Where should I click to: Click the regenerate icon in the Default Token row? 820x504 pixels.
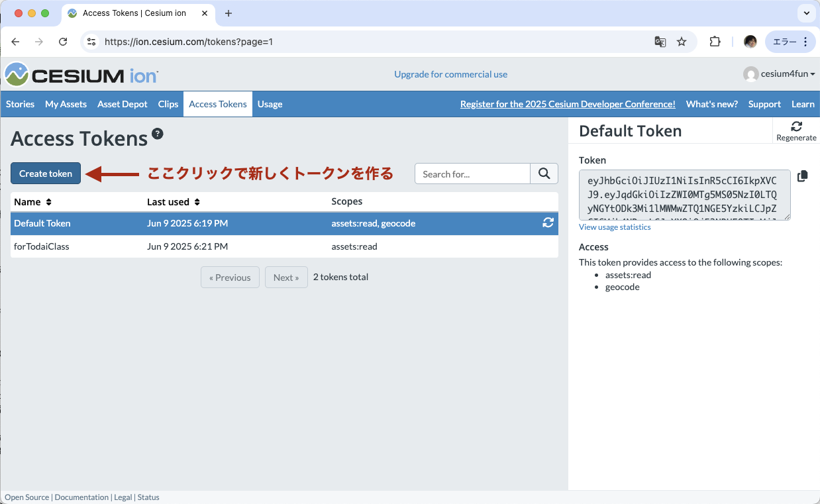[548, 223]
